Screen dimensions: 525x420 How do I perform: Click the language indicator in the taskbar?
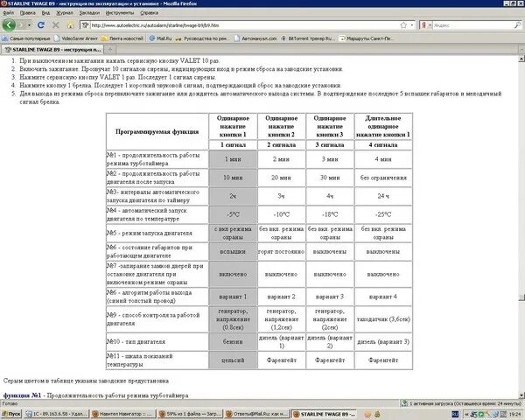pyautogui.click(x=455, y=414)
